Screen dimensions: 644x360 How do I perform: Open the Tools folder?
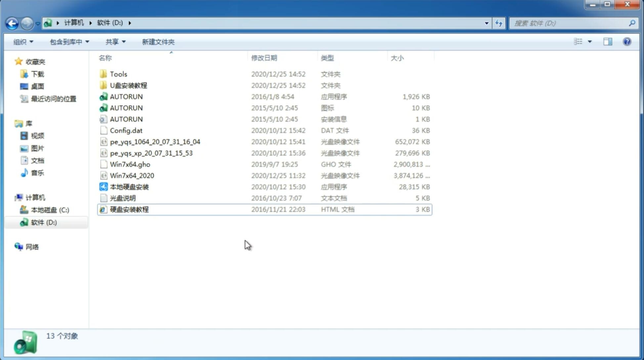[x=118, y=74]
